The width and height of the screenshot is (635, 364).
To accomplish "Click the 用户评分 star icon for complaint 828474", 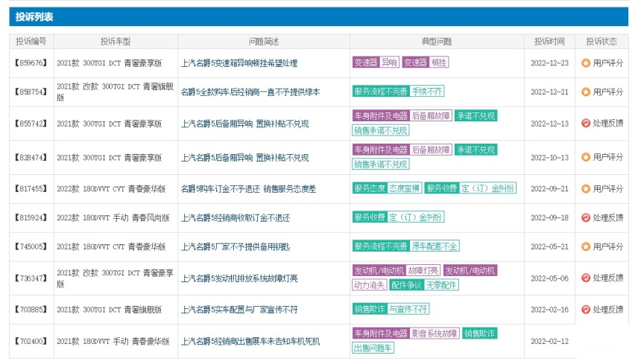I will pos(586,157).
